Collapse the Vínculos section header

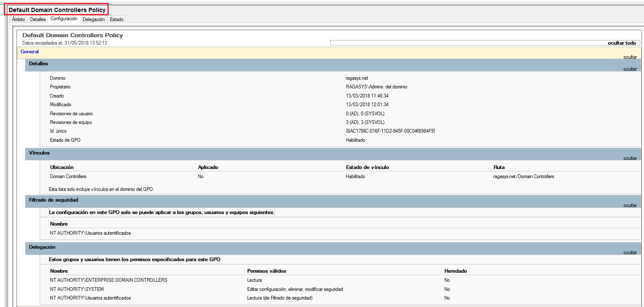pyautogui.click(x=38, y=153)
